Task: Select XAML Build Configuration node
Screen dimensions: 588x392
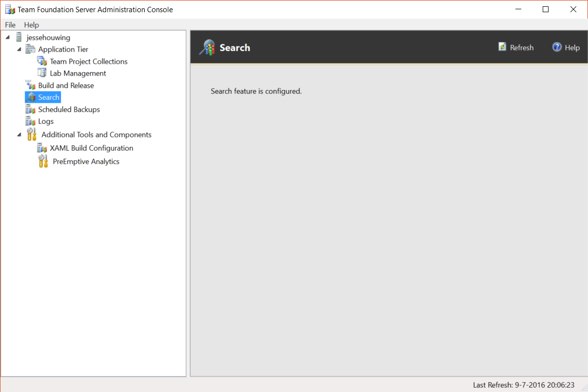Action: 92,148
